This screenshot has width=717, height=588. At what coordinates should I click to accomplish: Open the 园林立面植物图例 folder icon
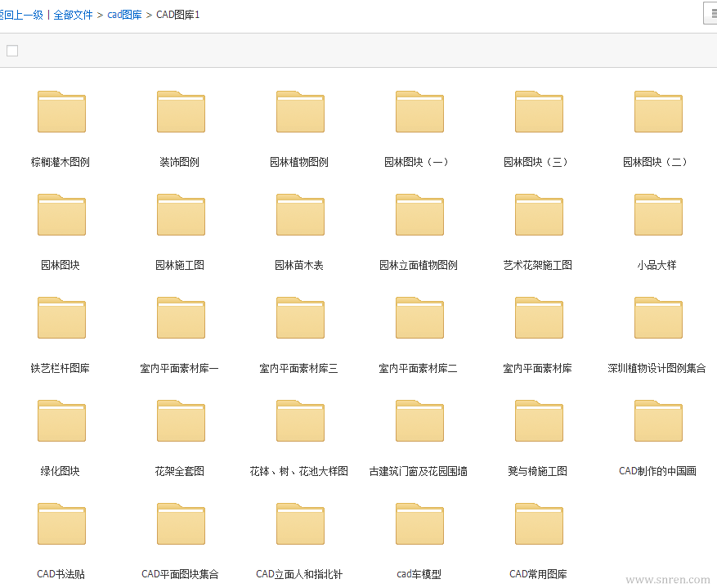coord(419,215)
